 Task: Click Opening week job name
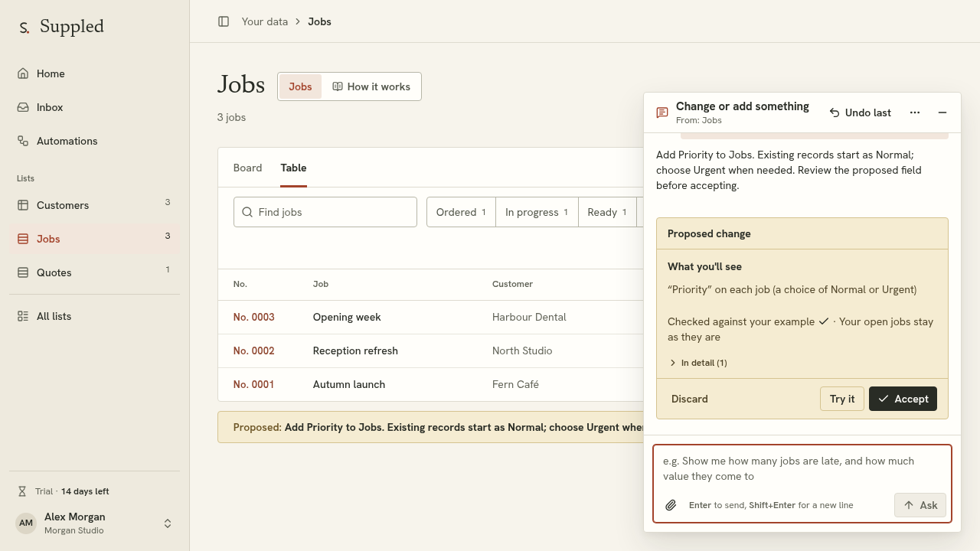(x=347, y=317)
